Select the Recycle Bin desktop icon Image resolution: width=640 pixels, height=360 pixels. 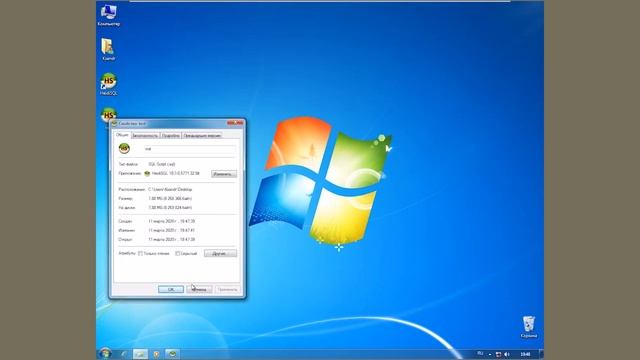tap(529, 327)
